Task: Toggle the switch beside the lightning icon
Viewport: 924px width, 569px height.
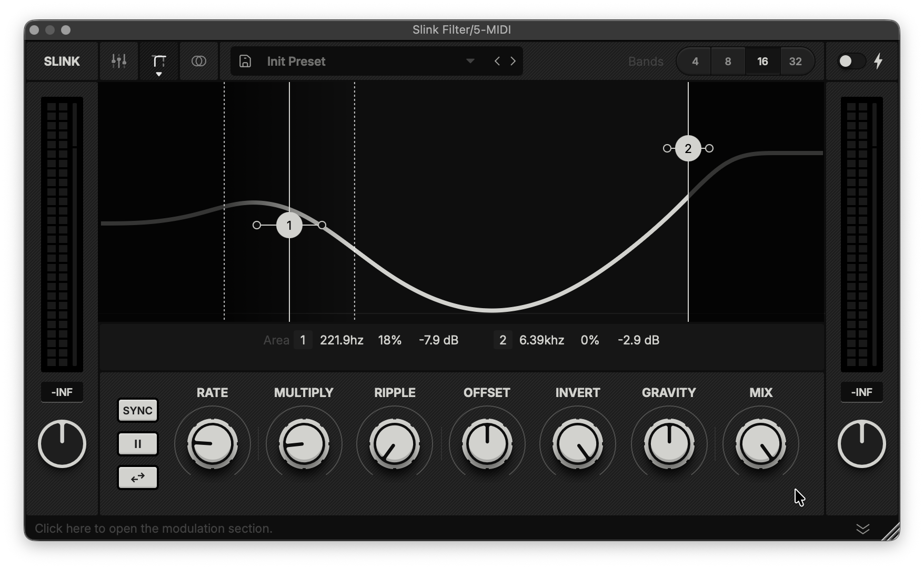Action: click(x=851, y=62)
